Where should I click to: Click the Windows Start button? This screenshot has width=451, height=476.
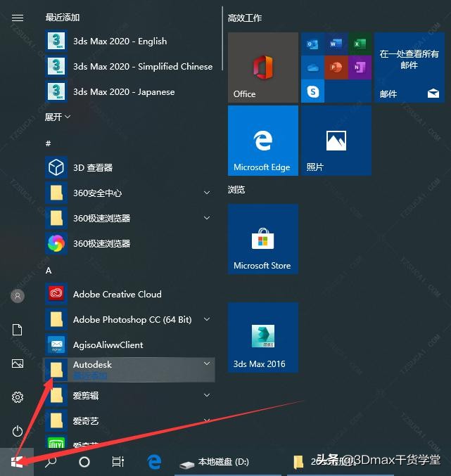tap(17, 462)
